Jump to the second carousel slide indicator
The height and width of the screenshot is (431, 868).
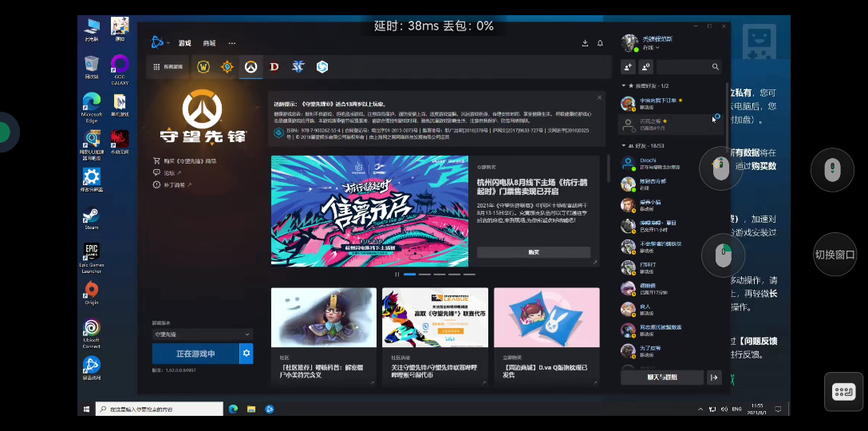[424, 275]
